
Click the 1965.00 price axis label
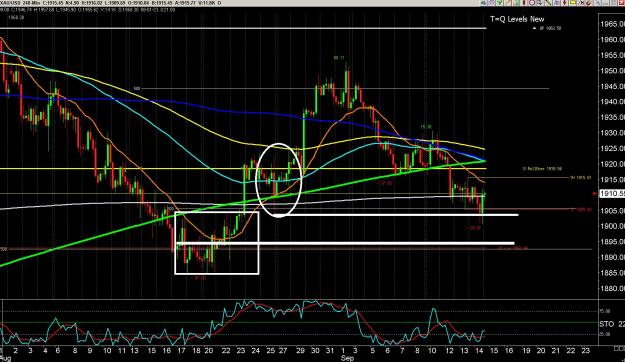(613, 24)
